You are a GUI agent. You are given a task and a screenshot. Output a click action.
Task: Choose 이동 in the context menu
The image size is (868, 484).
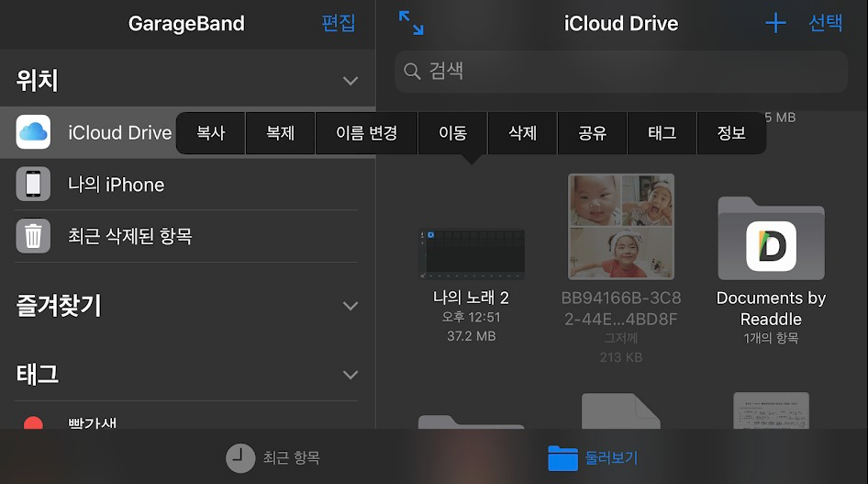click(x=453, y=133)
